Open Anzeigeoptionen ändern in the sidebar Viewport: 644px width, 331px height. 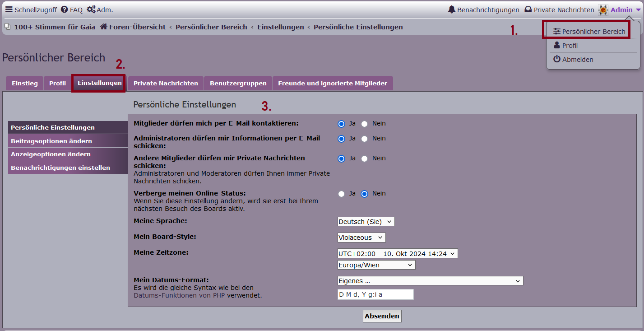click(x=68, y=154)
